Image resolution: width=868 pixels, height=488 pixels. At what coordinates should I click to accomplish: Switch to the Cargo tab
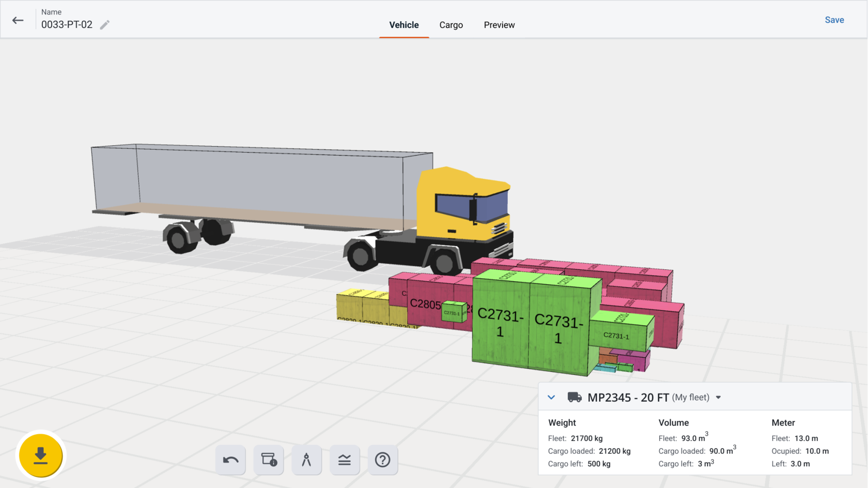pos(451,25)
